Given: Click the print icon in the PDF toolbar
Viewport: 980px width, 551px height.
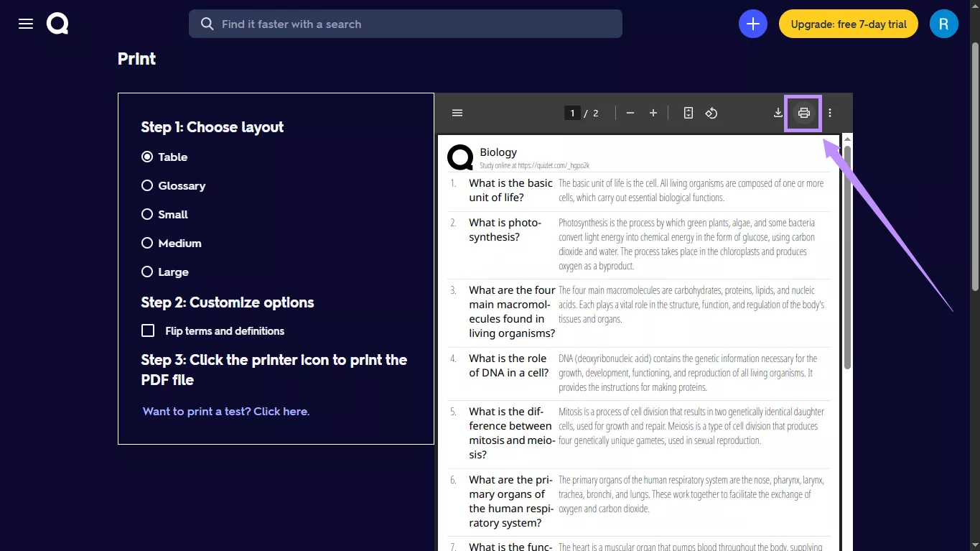Looking at the screenshot, I should (x=803, y=113).
